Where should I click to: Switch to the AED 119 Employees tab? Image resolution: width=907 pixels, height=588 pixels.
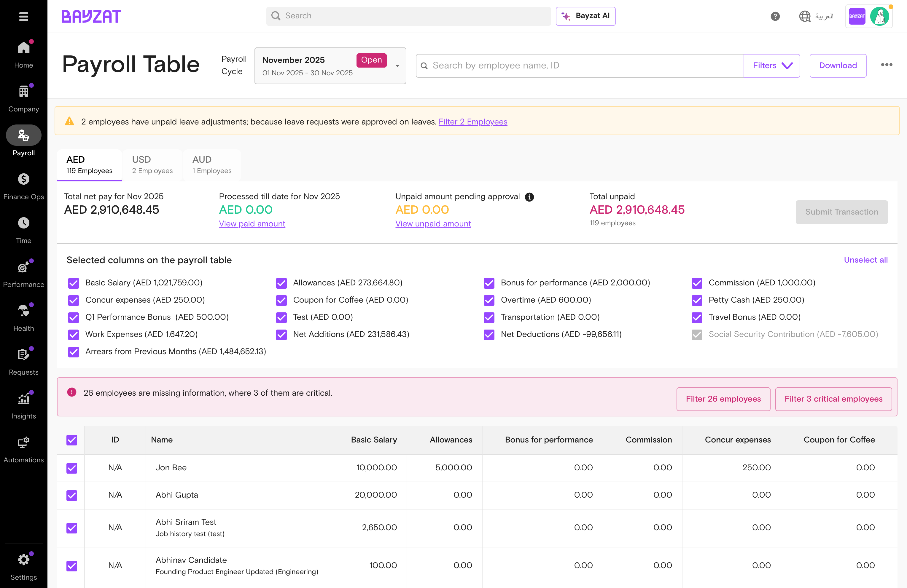89,165
